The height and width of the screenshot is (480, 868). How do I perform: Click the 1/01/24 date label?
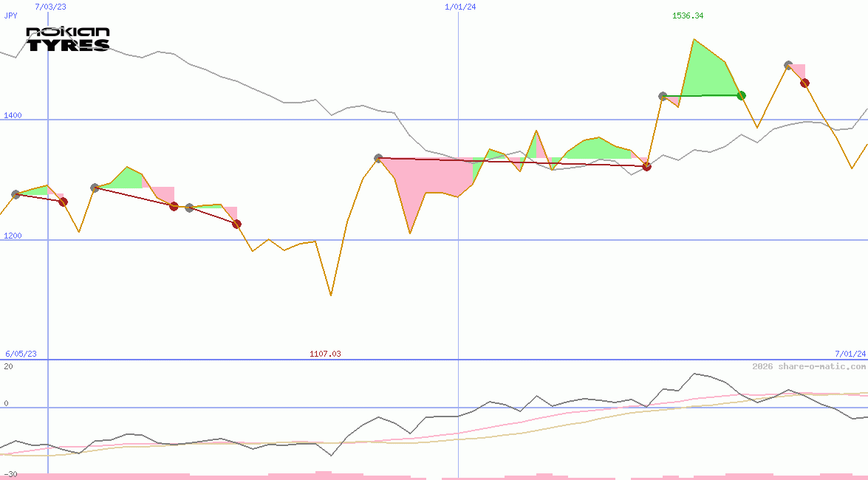pyautogui.click(x=460, y=7)
